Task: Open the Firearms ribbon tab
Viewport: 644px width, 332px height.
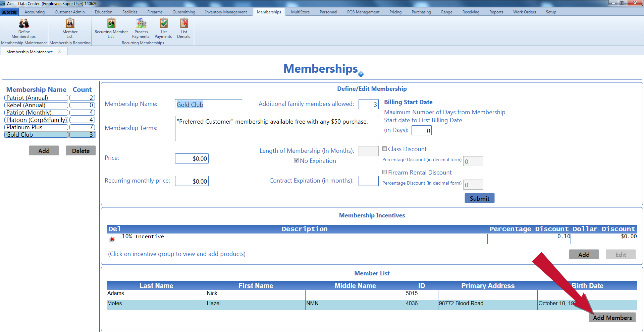Action: coord(155,12)
